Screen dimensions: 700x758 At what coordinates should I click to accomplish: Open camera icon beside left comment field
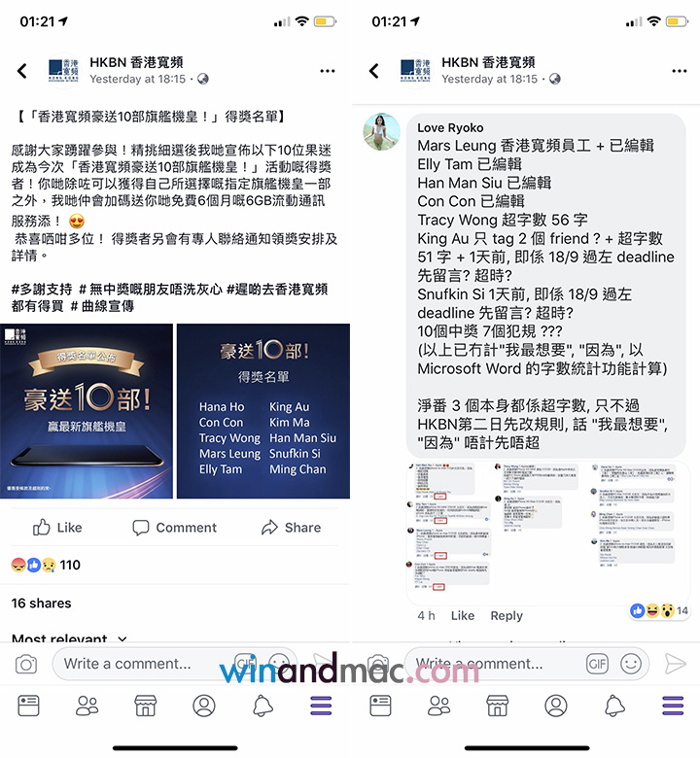click(x=26, y=664)
